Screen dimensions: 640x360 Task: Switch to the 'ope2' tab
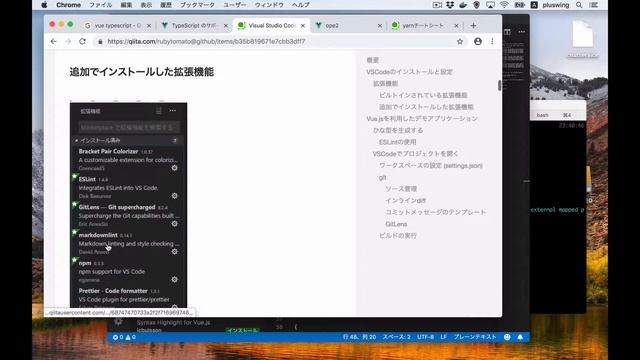[347, 25]
